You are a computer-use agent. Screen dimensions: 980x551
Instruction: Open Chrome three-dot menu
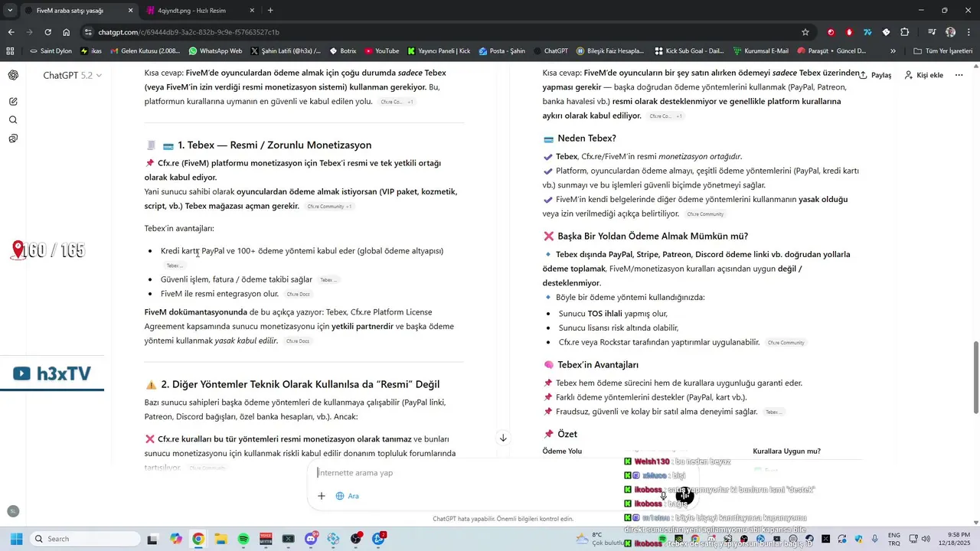(x=969, y=32)
